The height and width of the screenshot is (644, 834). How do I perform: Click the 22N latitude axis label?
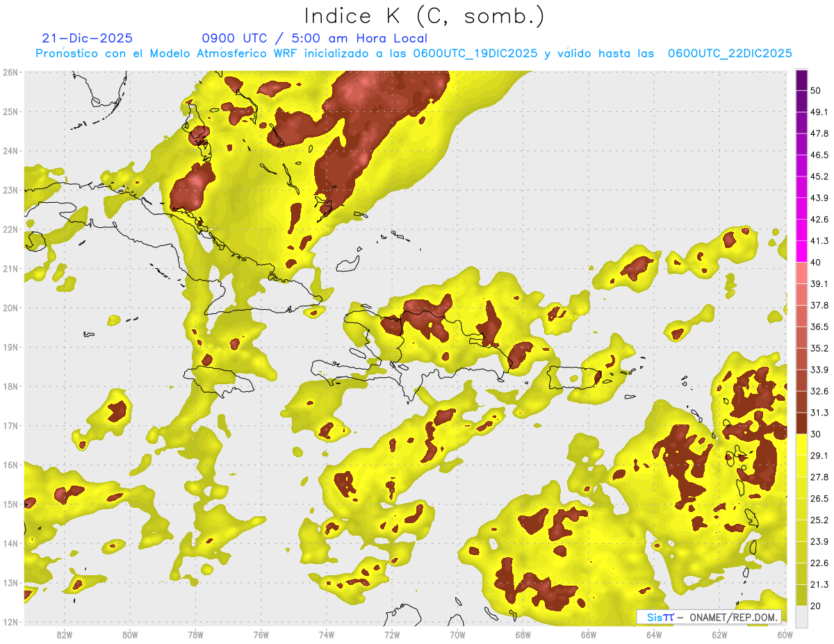[10, 229]
